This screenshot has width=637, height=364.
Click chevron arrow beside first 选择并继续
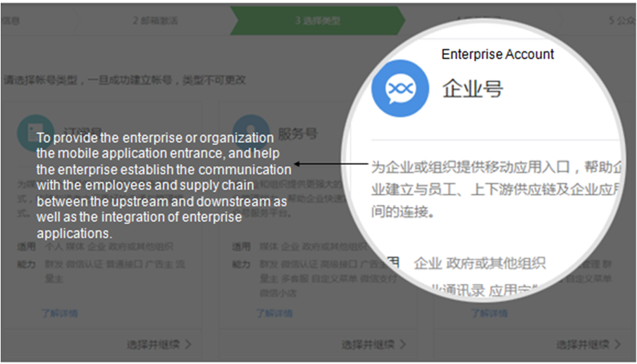(188, 344)
